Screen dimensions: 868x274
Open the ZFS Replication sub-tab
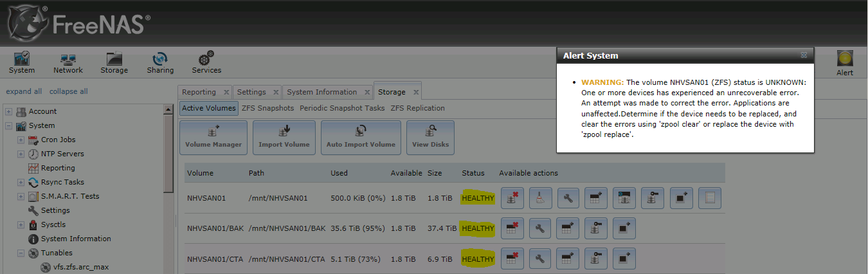pos(417,108)
